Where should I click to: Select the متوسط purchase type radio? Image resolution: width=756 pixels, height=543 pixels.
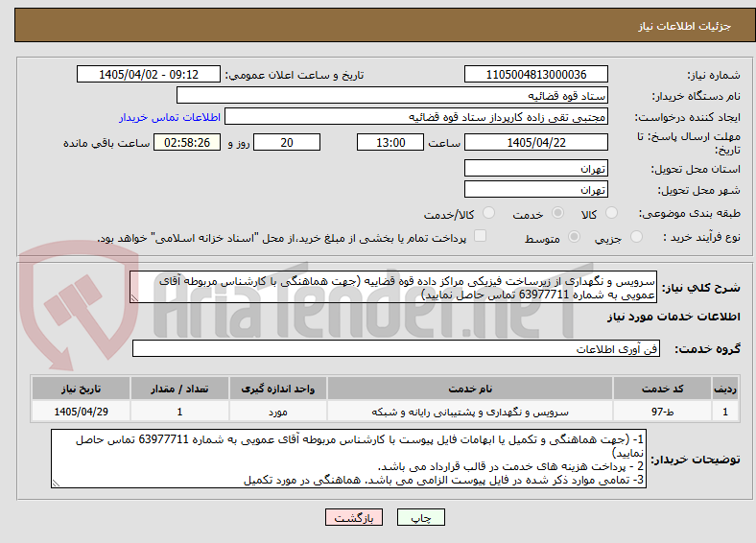(574, 236)
